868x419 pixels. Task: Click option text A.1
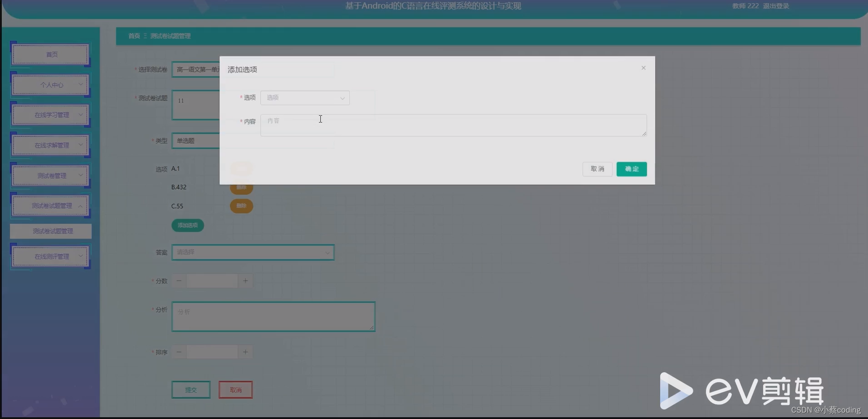[176, 169]
